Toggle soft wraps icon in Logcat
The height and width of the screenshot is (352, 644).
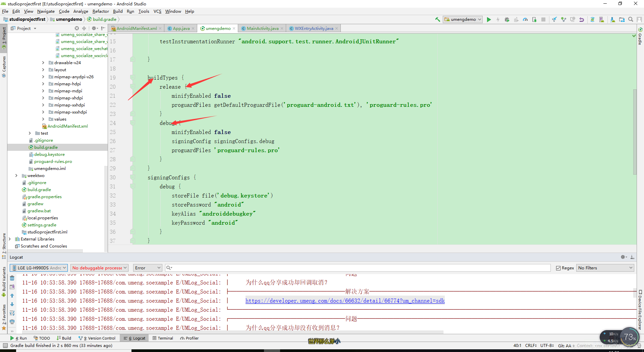coord(12,313)
